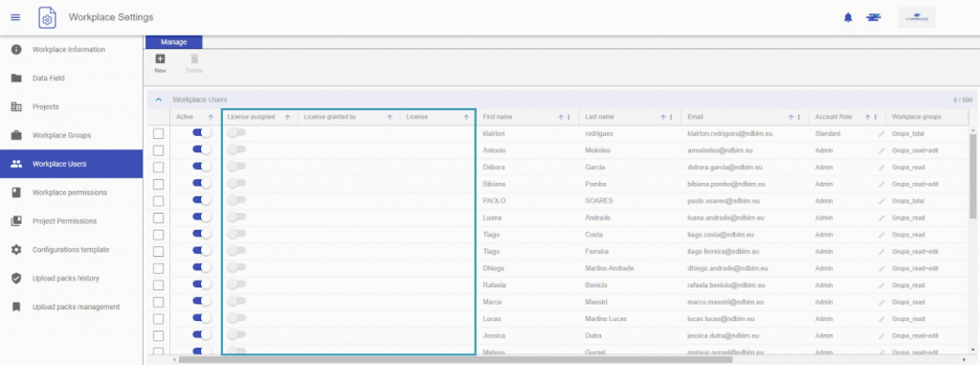Open the notifications bell

coord(848,17)
